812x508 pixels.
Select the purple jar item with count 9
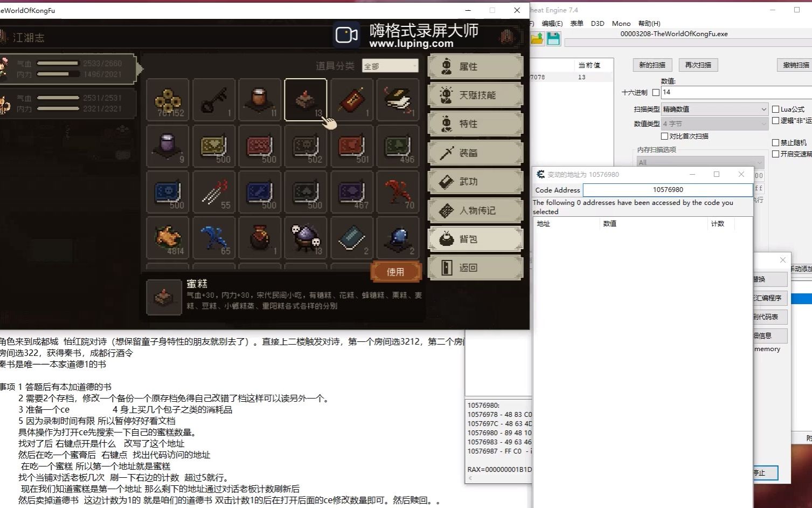(168, 146)
